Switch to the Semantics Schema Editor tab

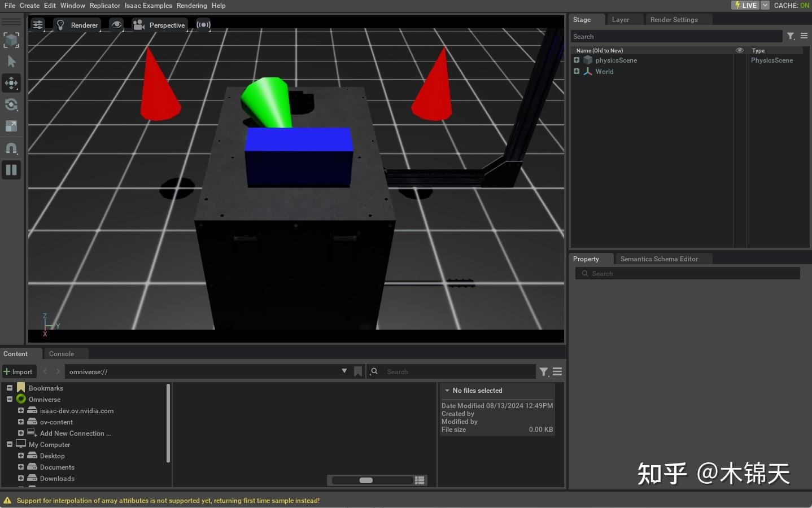click(659, 259)
